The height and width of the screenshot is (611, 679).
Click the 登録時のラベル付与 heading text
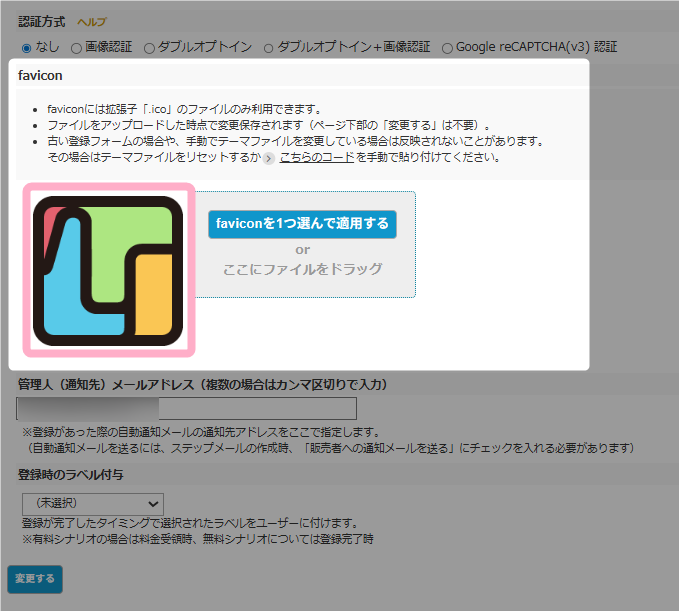pos(71,475)
